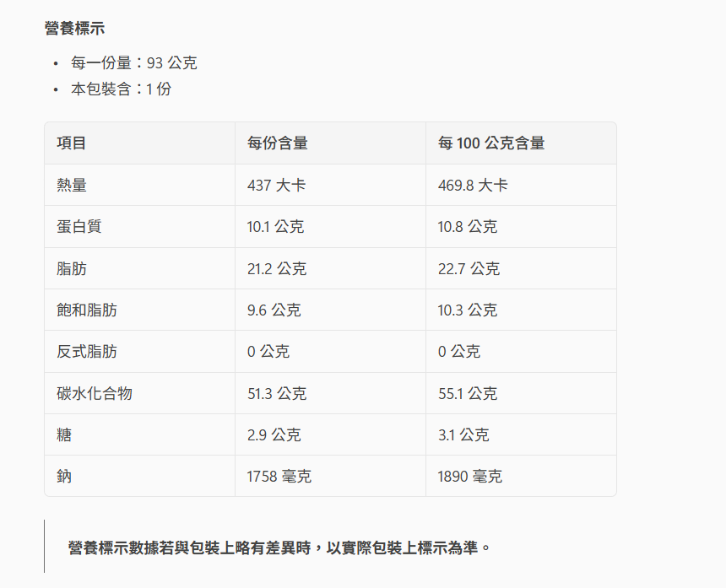Image resolution: width=726 pixels, height=588 pixels.
Task: Click the 飽和脂肪 row label
Action: pyautogui.click(x=87, y=310)
